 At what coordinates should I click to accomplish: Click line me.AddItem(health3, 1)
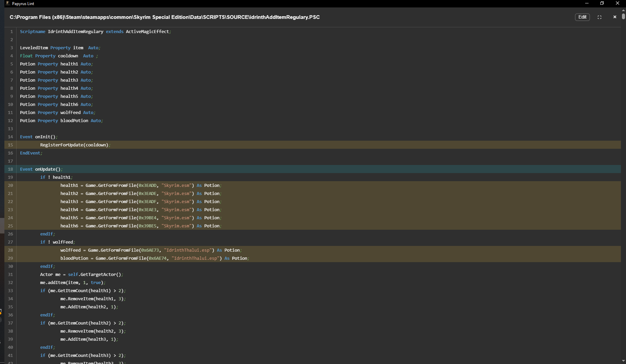[89, 339]
